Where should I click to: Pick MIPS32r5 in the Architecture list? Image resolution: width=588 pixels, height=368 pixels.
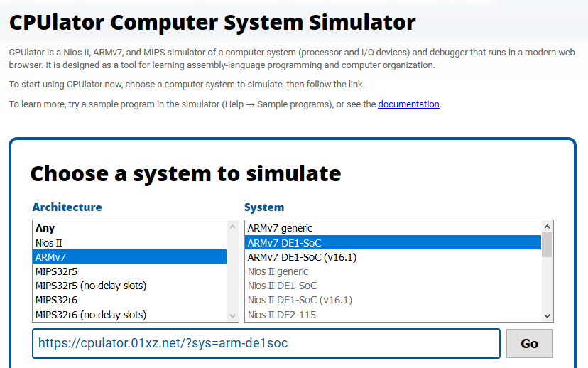point(129,271)
